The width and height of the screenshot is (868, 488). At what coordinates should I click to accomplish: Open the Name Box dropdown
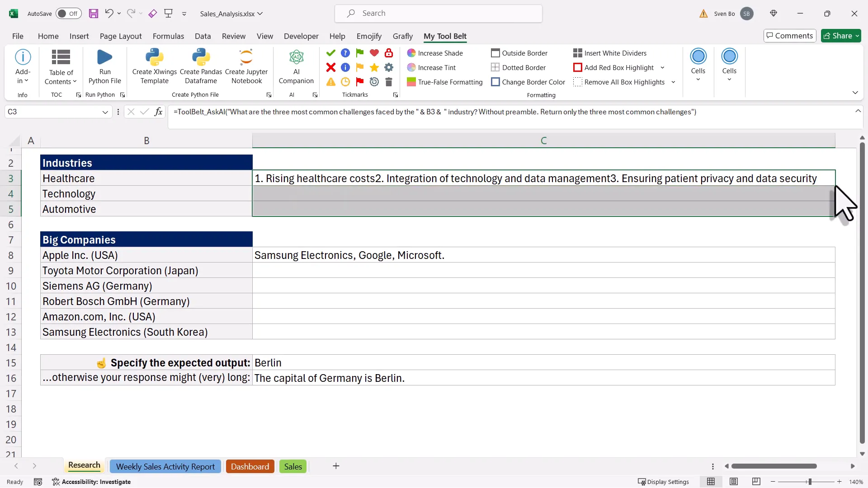click(105, 112)
